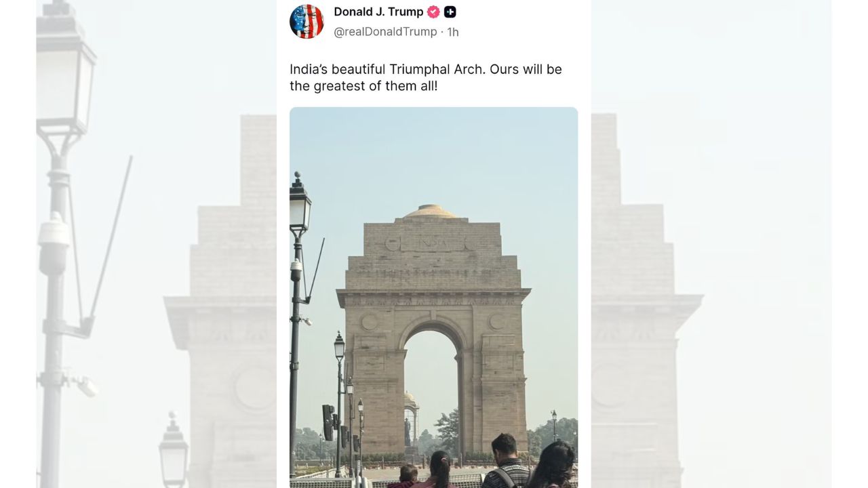This screenshot has height=488, width=868.
Task: Click Donald J. Trump's profile avatar
Action: point(307,21)
